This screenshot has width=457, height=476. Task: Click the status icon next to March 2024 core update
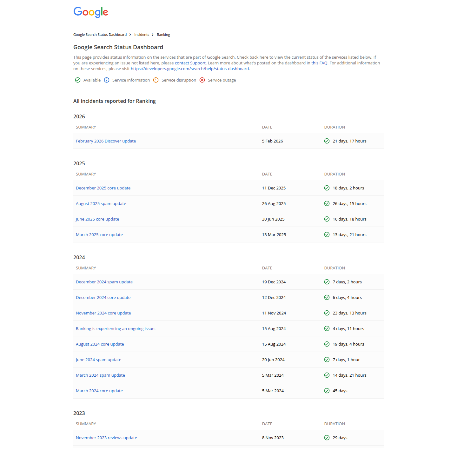327,391
